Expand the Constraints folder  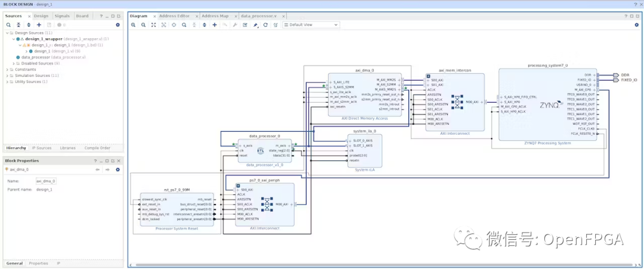[x=7, y=69]
